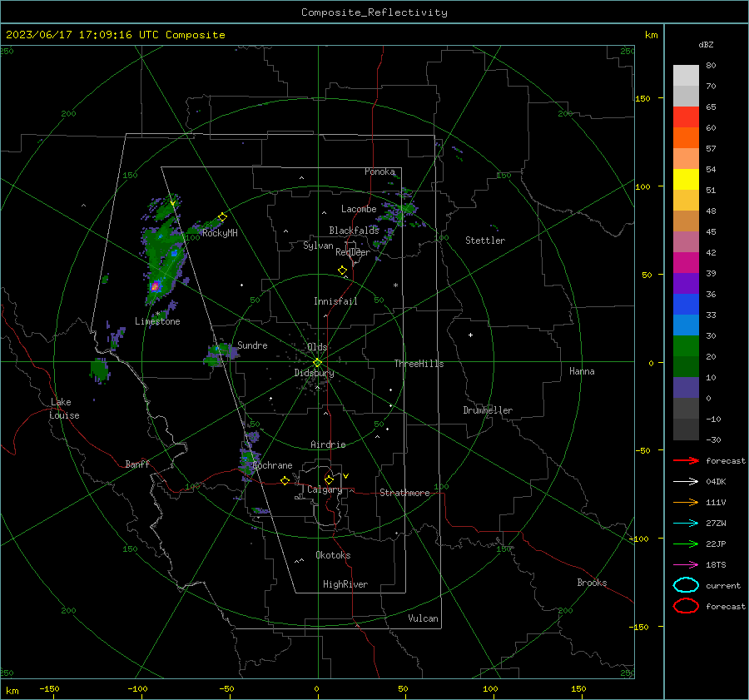Click the Sylvan label
749x700 pixels.
[318, 246]
